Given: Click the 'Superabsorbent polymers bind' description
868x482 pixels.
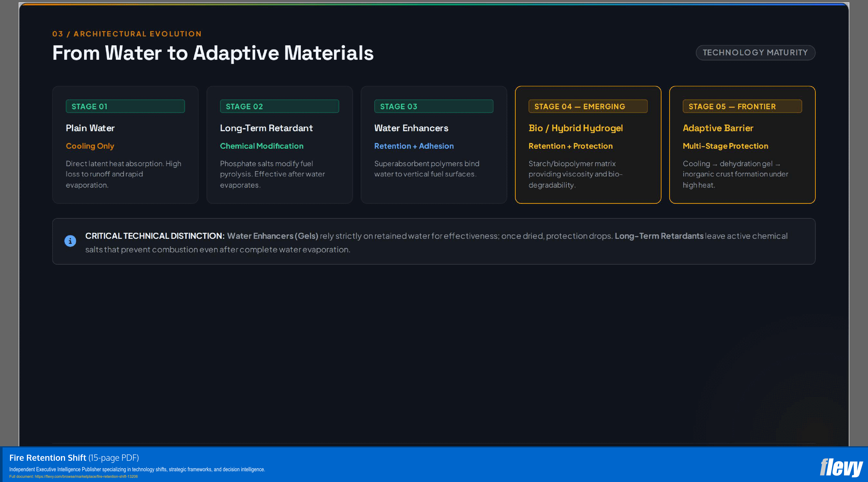Looking at the screenshot, I should [427, 169].
